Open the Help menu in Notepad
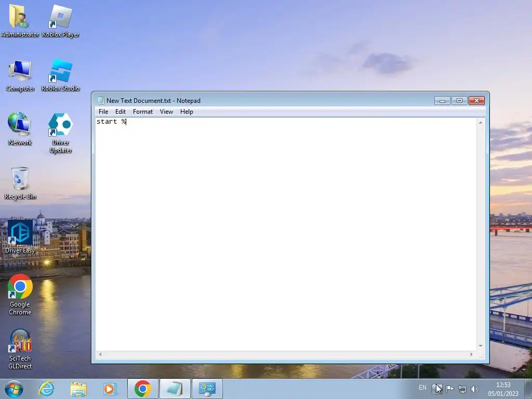 187,112
